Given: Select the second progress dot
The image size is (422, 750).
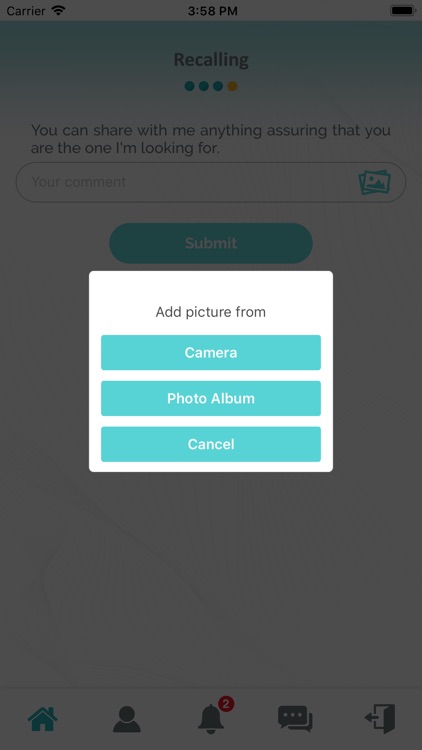Looking at the screenshot, I should tap(204, 86).
